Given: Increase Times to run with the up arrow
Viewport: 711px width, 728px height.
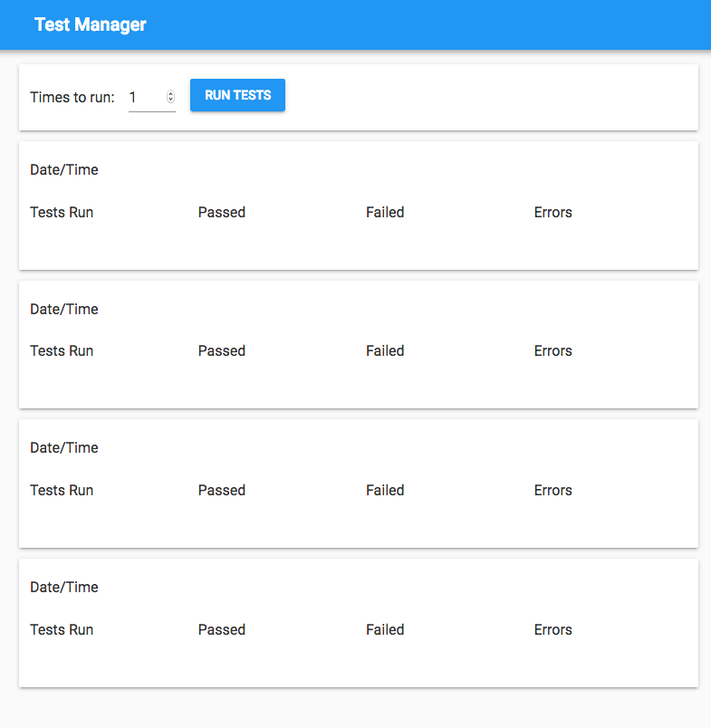Looking at the screenshot, I should pos(170,94).
